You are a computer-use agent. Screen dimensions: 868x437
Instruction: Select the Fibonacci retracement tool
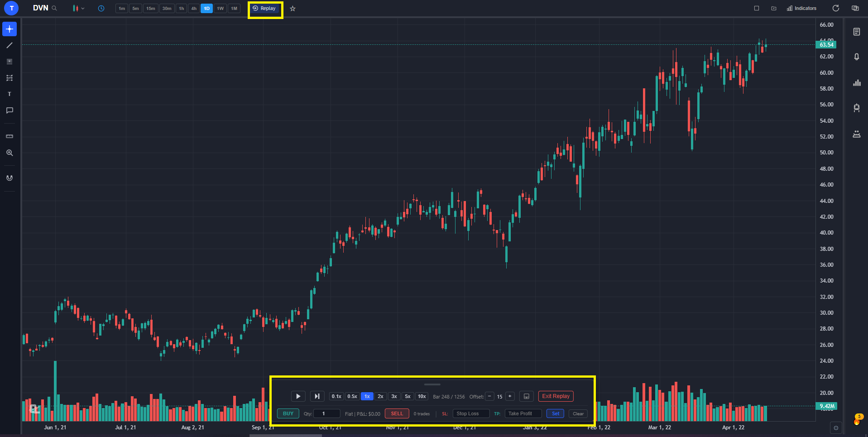pos(10,78)
